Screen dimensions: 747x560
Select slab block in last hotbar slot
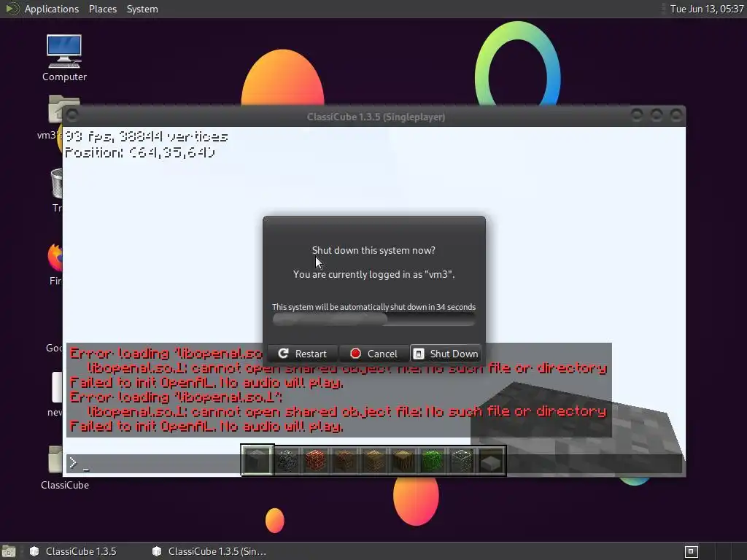pyautogui.click(x=491, y=461)
